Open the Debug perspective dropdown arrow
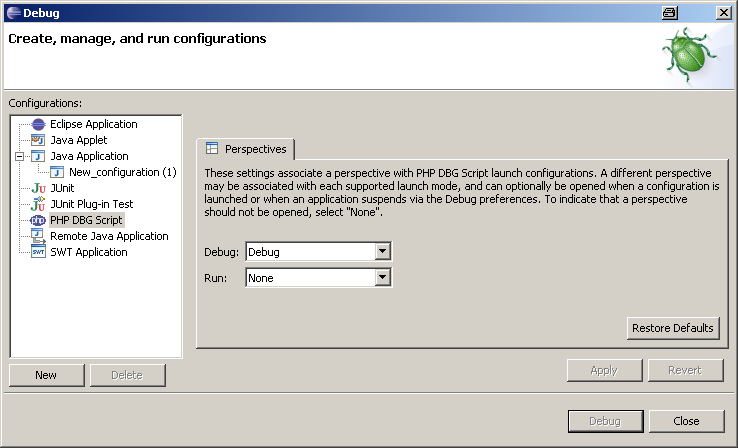Image resolution: width=738 pixels, height=448 pixels. (382, 251)
